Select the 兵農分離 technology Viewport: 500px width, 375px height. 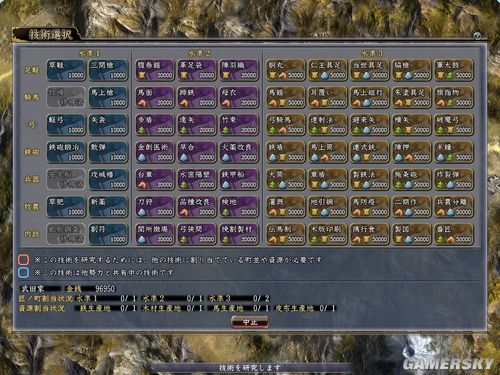pos(454,207)
